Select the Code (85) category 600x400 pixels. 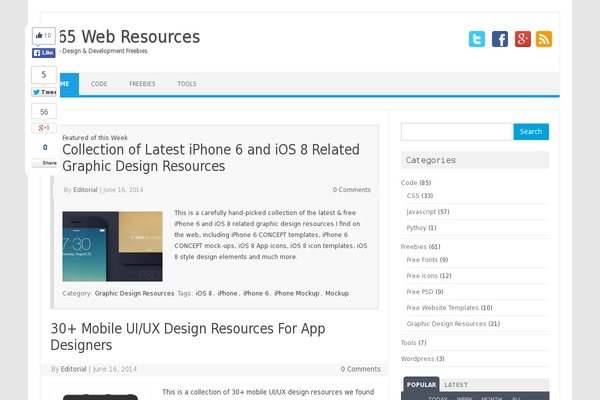point(416,183)
